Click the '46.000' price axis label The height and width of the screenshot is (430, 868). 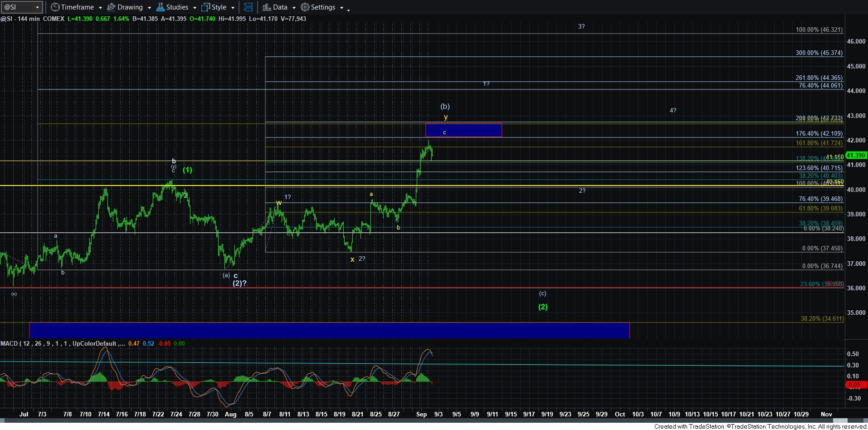pos(856,41)
